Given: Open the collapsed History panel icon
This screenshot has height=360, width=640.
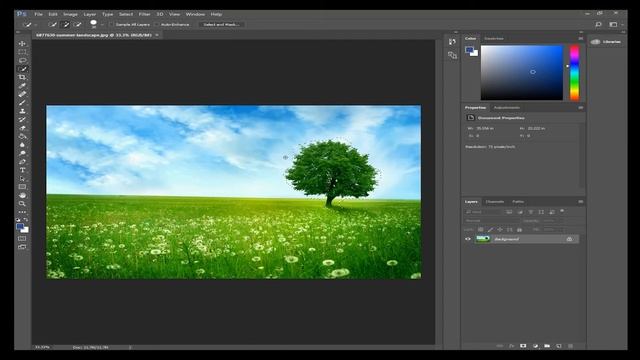Looking at the screenshot, I should [452, 42].
